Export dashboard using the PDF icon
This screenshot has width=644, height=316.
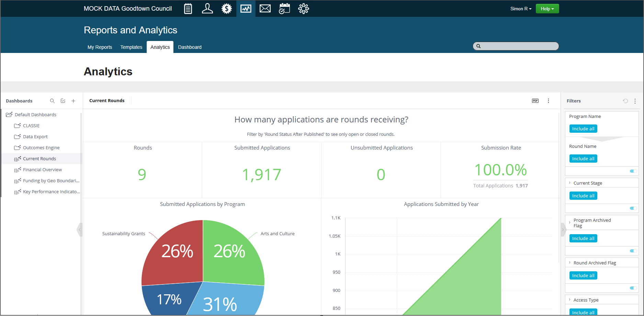535,101
